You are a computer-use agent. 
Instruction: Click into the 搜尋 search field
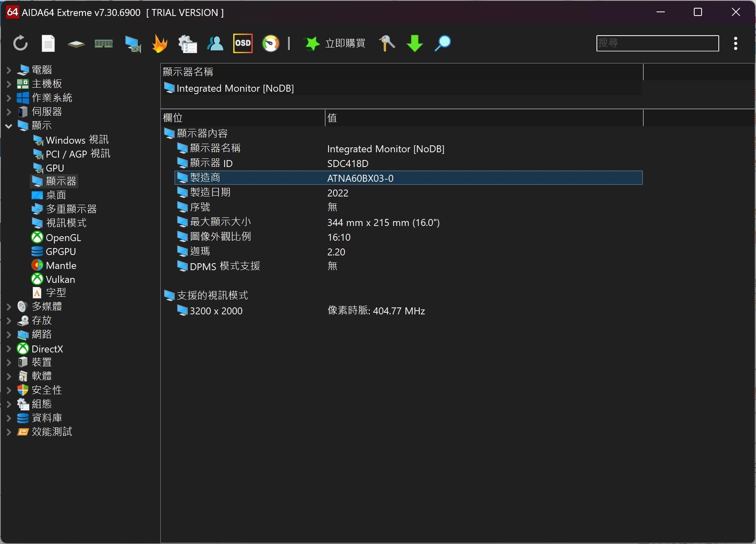tap(657, 43)
